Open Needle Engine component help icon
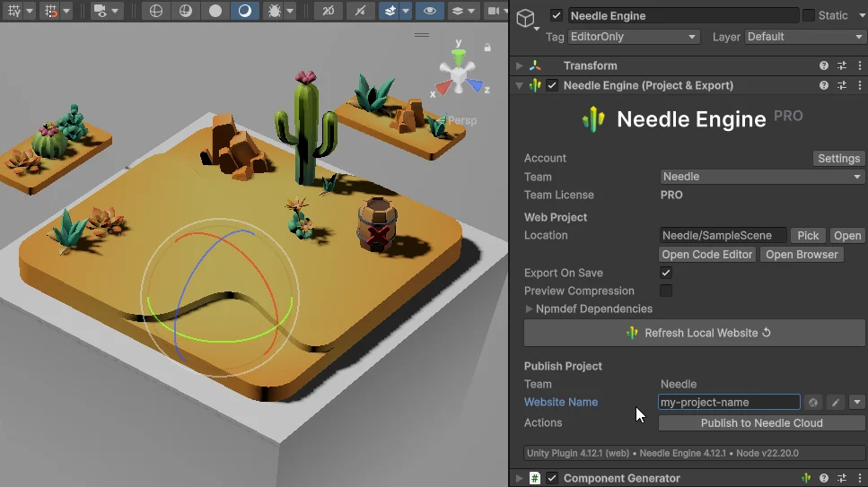This screenshot has height=487, width=868. 824,85
